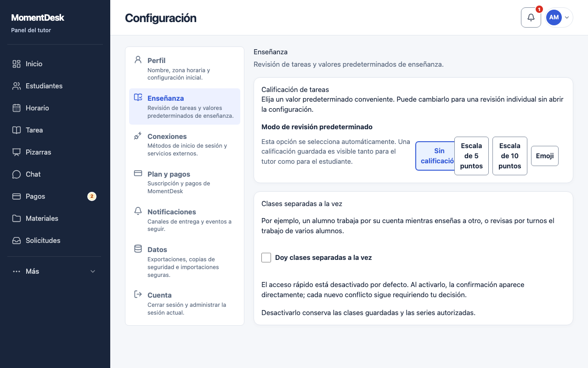
Task: Click the Chat bubble icon
Action: pyautogui.click(x=17, y=174)
